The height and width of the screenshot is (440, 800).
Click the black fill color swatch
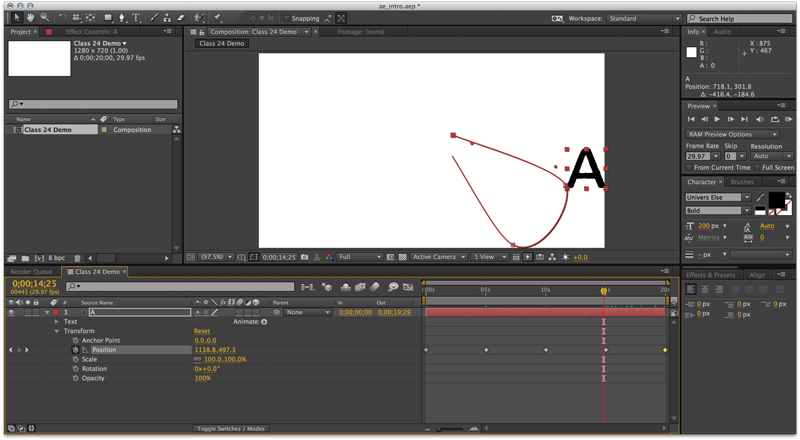point(776,200)
